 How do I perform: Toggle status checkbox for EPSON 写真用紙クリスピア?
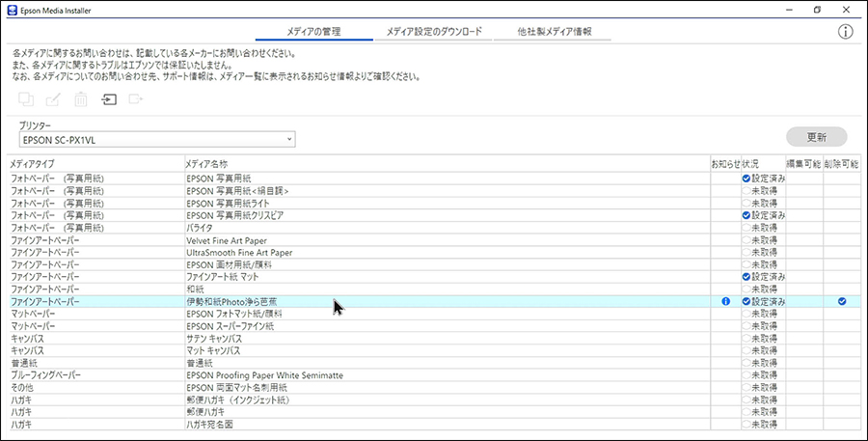[x=746, y=215]
